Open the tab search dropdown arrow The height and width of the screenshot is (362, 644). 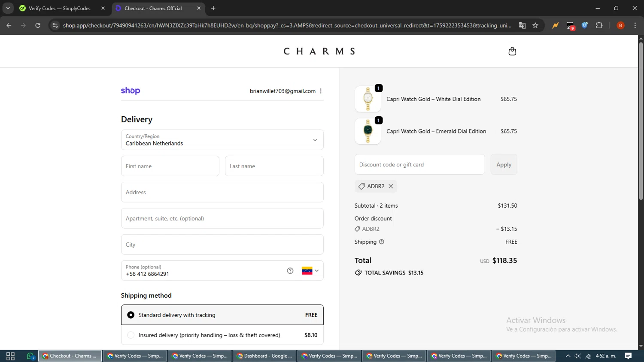click(x=8, y=8)
